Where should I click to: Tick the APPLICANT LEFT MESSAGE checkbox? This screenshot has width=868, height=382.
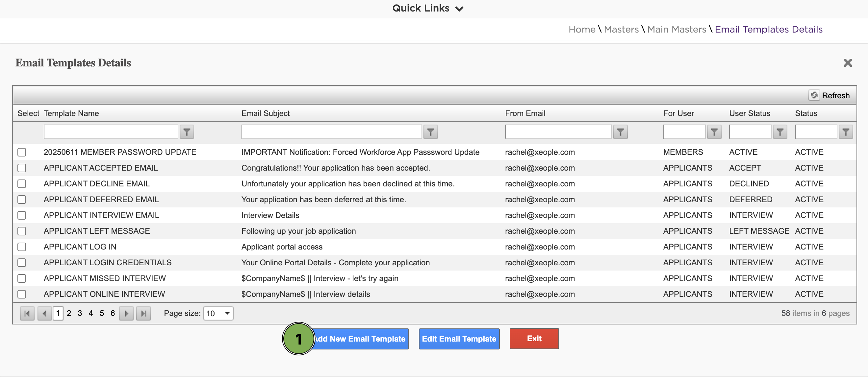22,231
